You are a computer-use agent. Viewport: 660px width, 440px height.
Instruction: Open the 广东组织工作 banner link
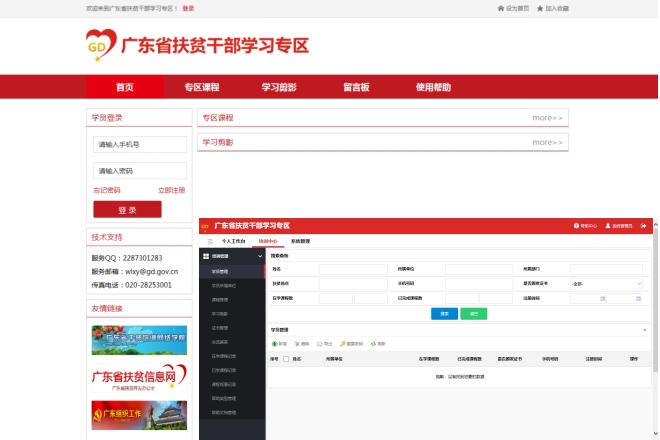[139, 415]
